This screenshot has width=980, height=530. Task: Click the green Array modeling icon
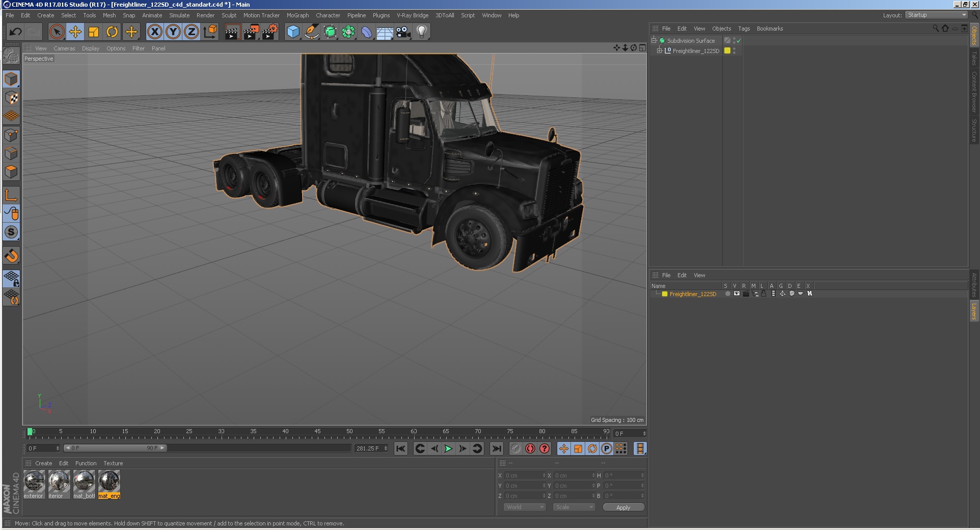(348, 32)
